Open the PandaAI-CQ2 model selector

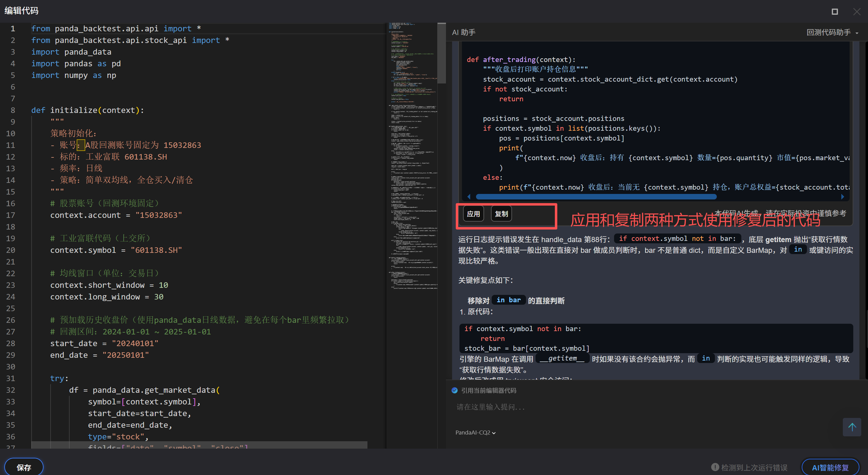[475, 433]
